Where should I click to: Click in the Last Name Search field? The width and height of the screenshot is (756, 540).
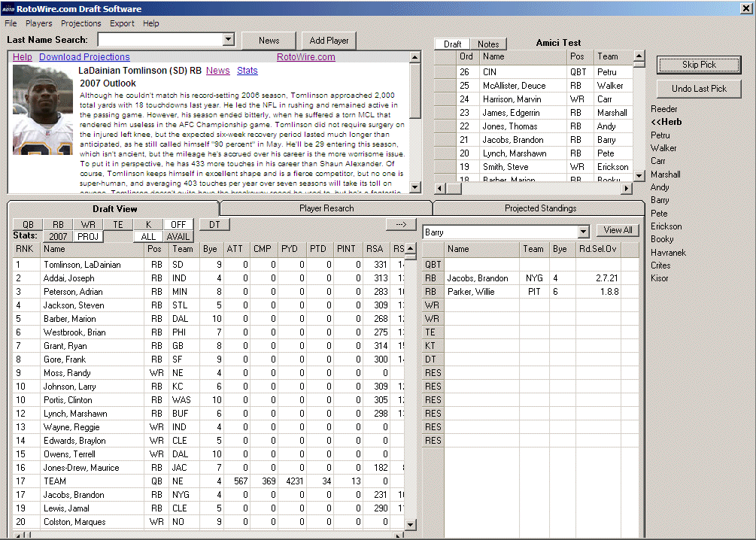click(160, 40)
